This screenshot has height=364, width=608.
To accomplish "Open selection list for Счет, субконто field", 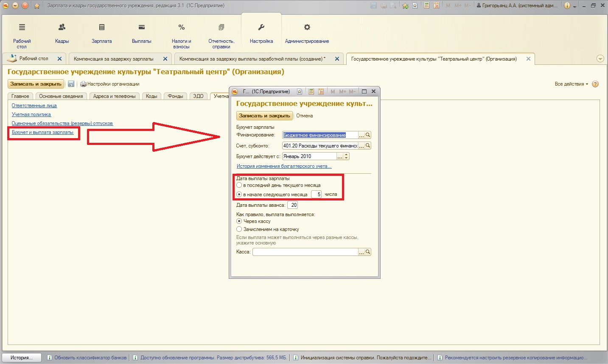I will coord(361,145).
